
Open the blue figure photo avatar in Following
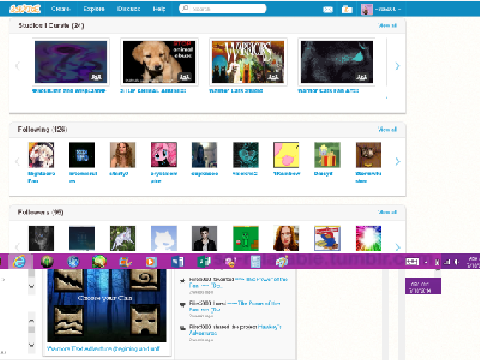point(204,155)
